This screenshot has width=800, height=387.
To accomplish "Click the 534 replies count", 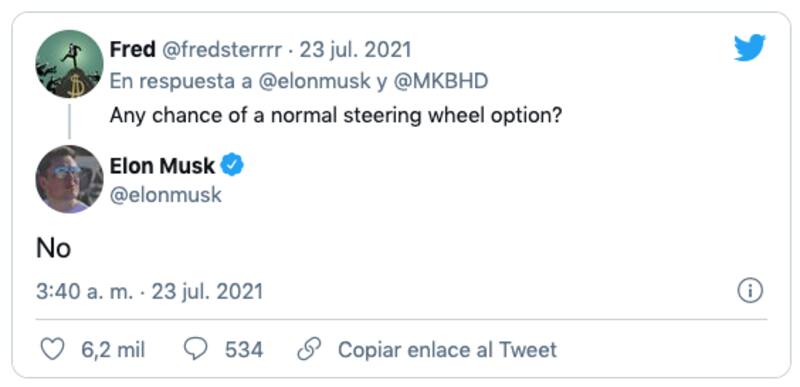I will click(x=244, y=350).
